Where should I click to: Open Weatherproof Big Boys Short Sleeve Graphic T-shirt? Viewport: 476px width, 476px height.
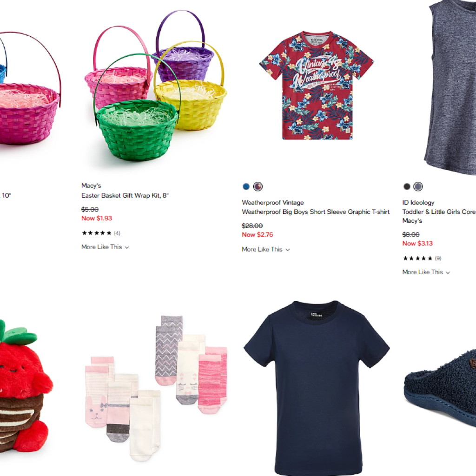(316, 212)
